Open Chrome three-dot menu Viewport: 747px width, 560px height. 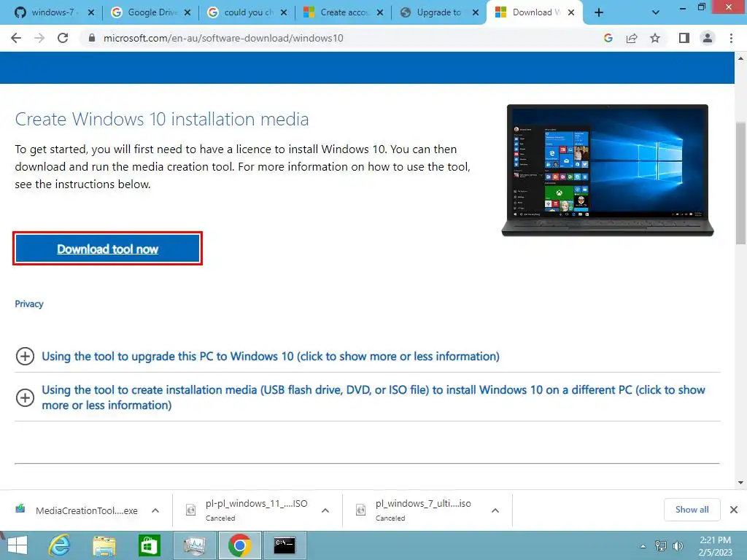pos(731,38)
